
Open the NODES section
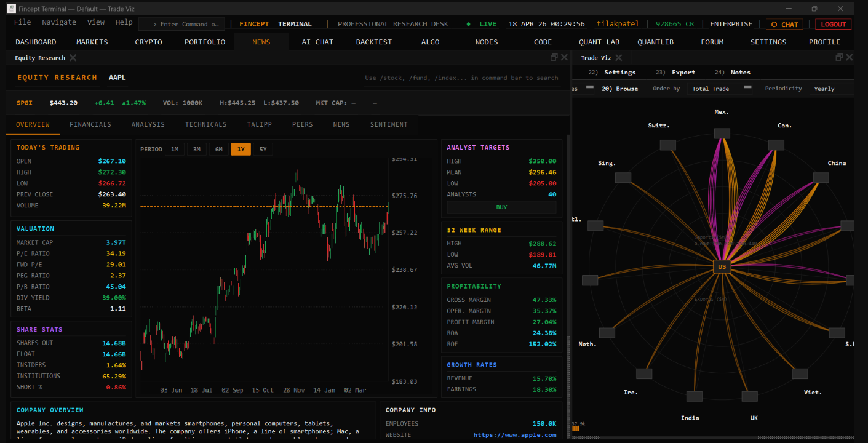(x=487, y=42)
